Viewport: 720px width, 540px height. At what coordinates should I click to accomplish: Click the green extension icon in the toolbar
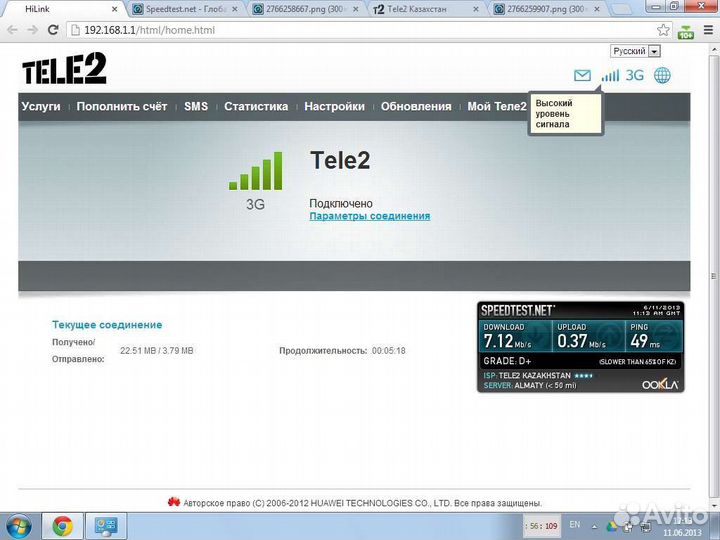pos(686,31)
